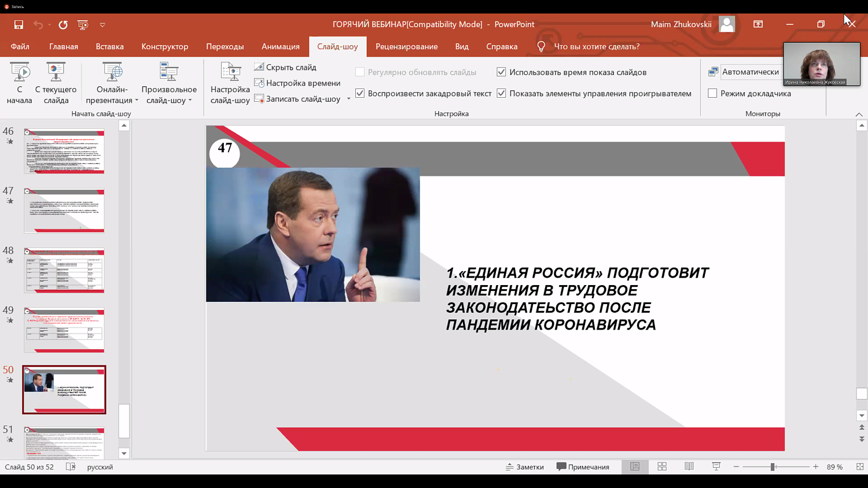This screenshot has width=868, height=488.
Task: Select slide 51 thumbnail
Action: point(64,443)
